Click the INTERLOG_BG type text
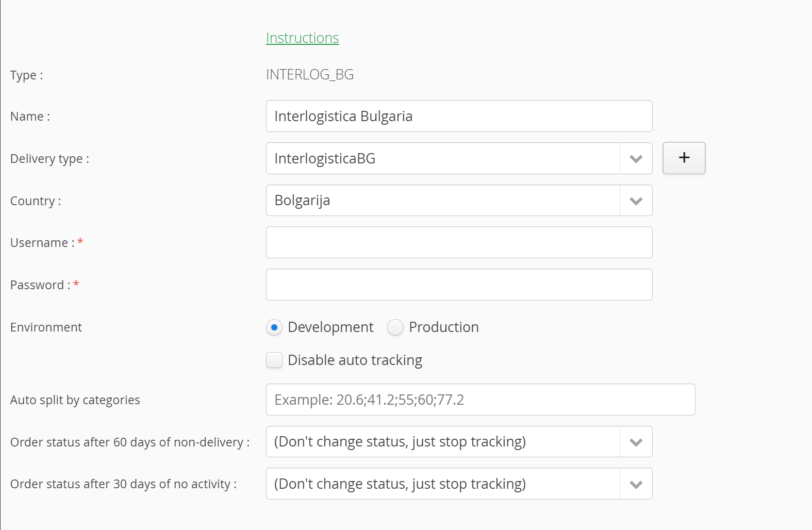812x530 pixels. pyautogui.click(x=310, y=75)
